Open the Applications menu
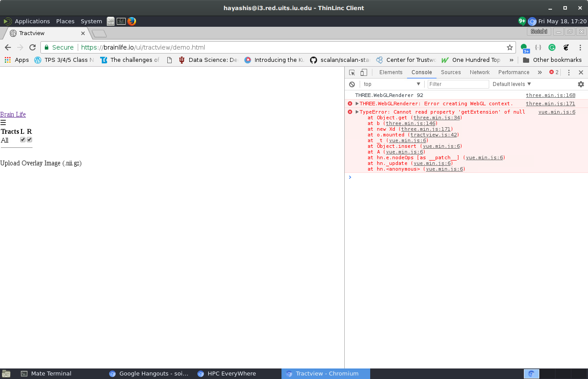 pyautogui.click(x=32, y=21)
